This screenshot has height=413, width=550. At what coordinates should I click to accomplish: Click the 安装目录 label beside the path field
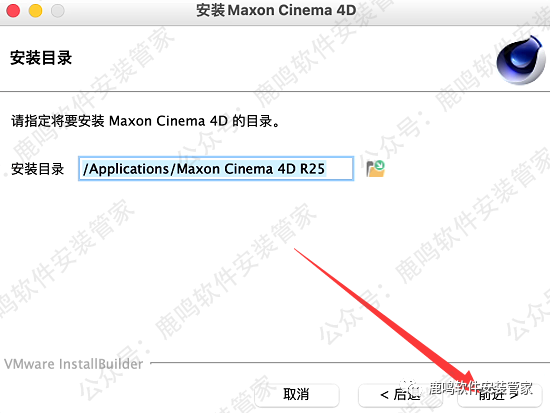(38, 169)
